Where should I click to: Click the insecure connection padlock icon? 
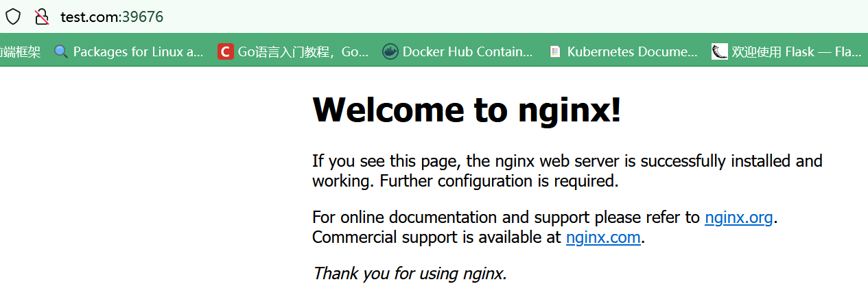[42, 16]
